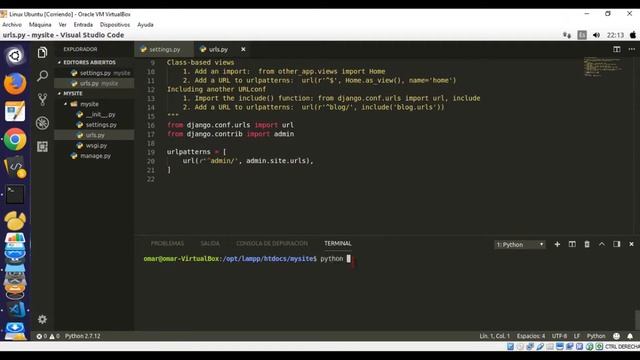Click the Lín. 1, Col. 1 cursor position
The width and height of the screenshot is (640, 360).
pos(494,336)
